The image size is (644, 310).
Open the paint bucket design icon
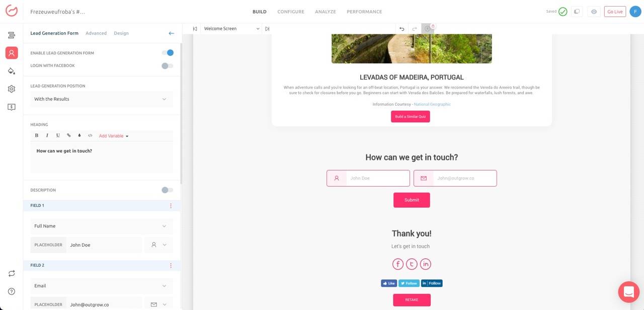12,71
